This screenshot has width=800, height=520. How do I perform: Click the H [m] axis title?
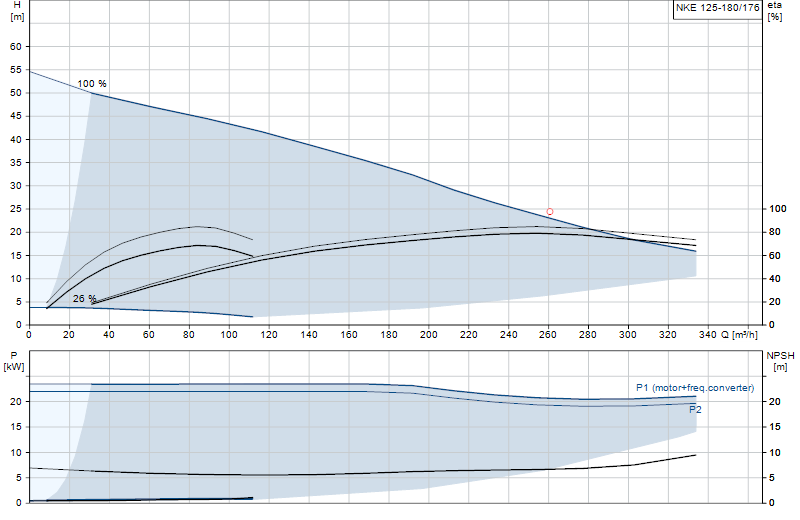(17, 11)
